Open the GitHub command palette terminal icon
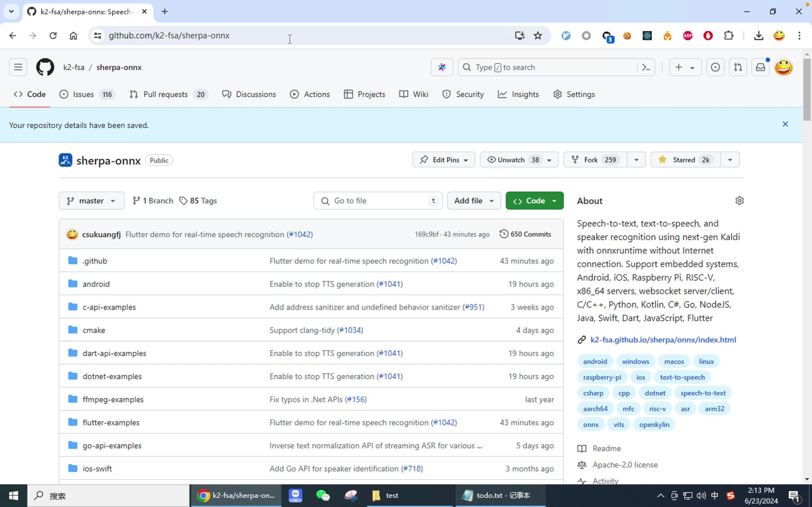The image size is (812, 507). [x=646, y=67]
